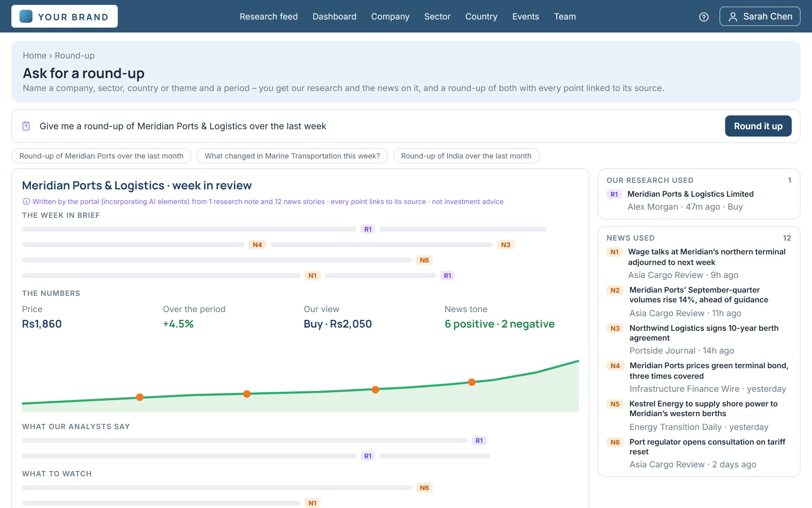Select 'Round-up of Meridian Ports over the last month' suggestion

click(x=101, y=156)
